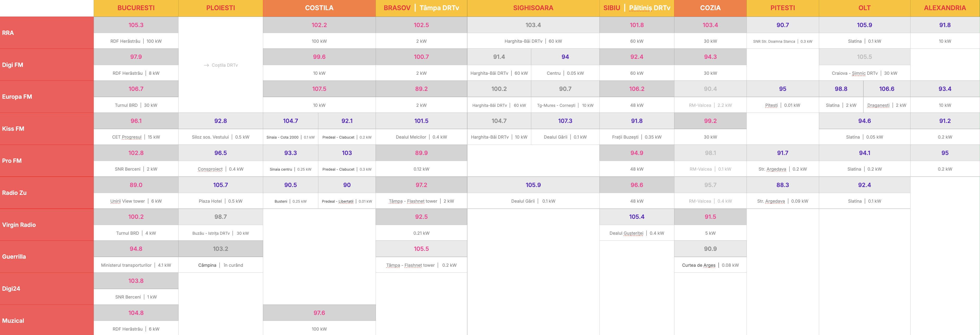Click the SIBIU header label
Viewport: 980px width, 335px height.
(x=612, y=8)
